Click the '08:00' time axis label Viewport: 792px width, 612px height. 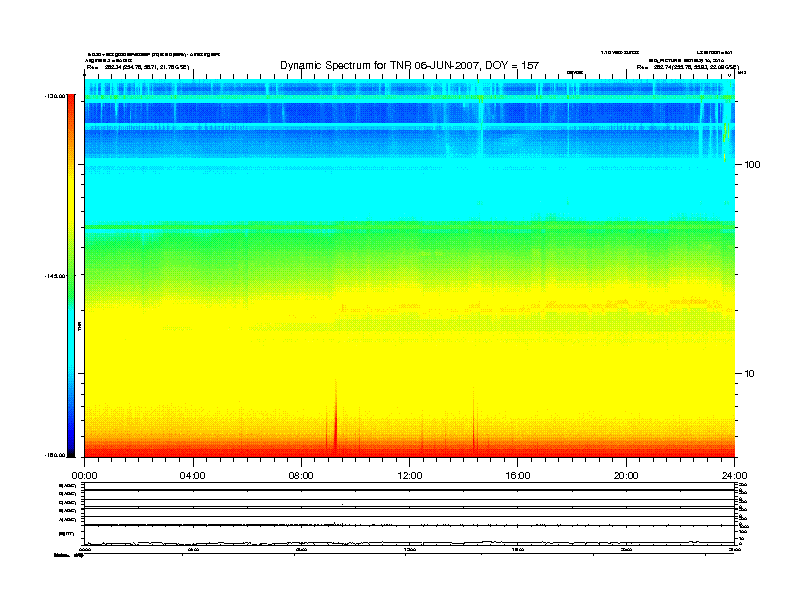coord(301,476)
